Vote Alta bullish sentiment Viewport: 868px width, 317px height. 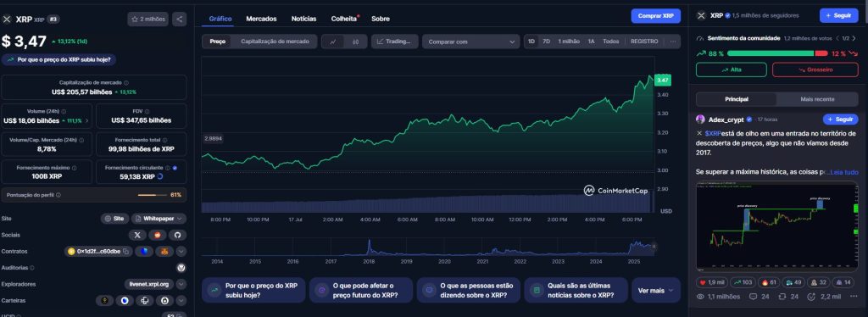click(731, 70)
